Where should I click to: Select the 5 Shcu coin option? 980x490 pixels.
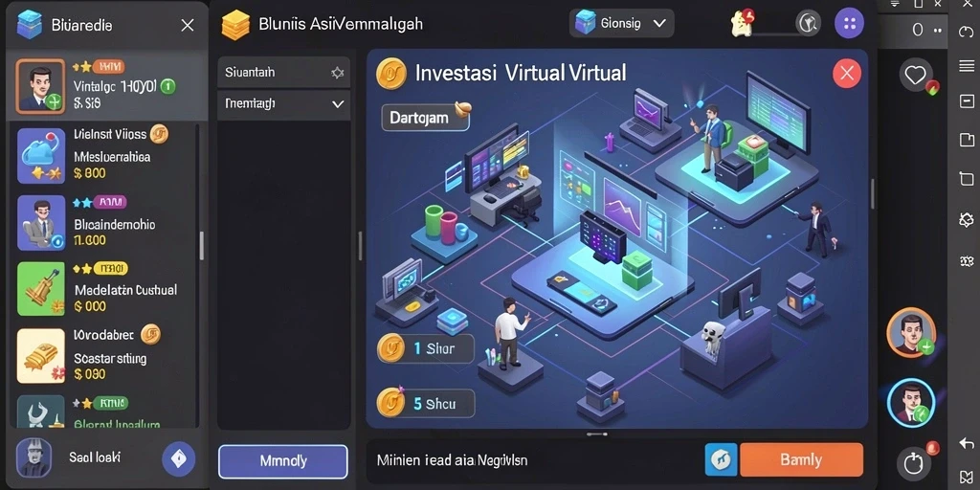click(426, 403)
